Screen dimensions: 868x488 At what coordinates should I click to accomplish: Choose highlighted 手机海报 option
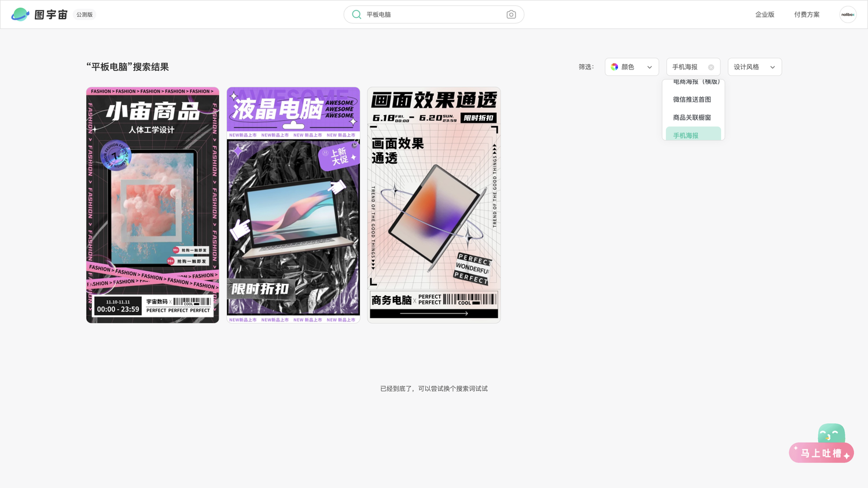[x=693, y=134]
